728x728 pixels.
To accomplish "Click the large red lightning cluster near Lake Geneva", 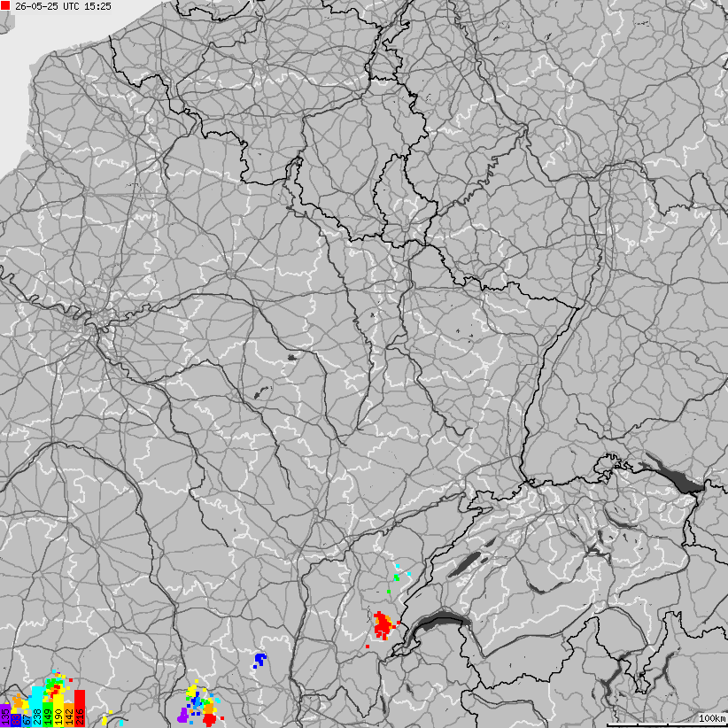I will pos(382,626).
